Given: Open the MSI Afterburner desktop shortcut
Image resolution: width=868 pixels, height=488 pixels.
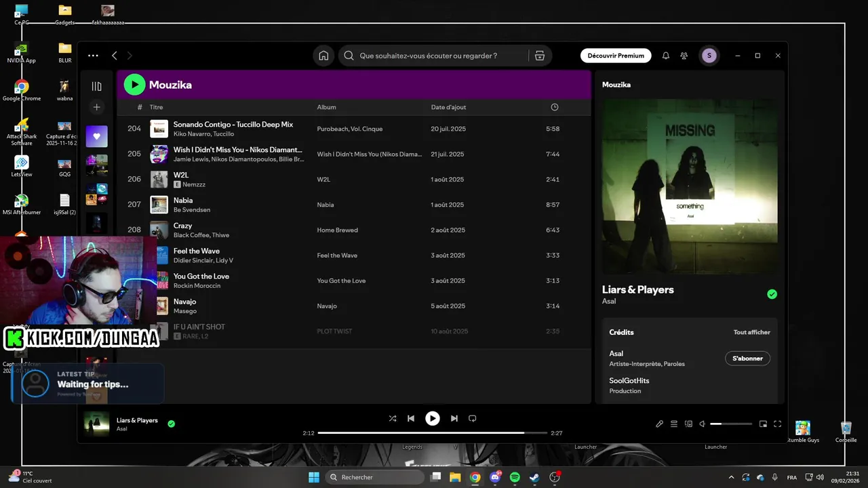Looking at the screenshot, I should (x=22, y=204).
